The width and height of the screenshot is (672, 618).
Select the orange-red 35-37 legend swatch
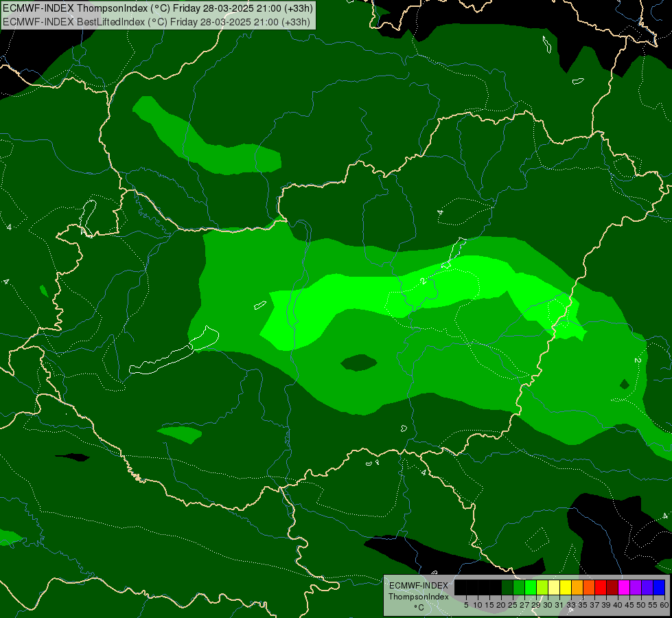(589, 587)
